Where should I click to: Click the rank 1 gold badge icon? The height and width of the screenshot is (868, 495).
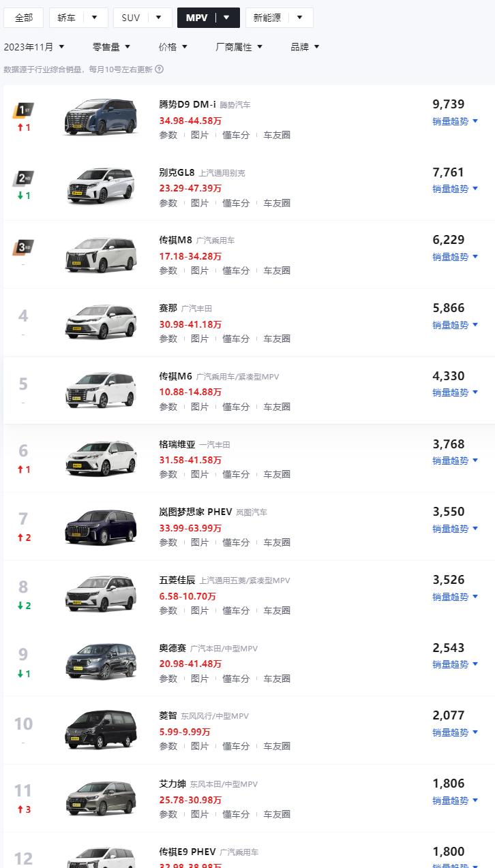[23, 111]
